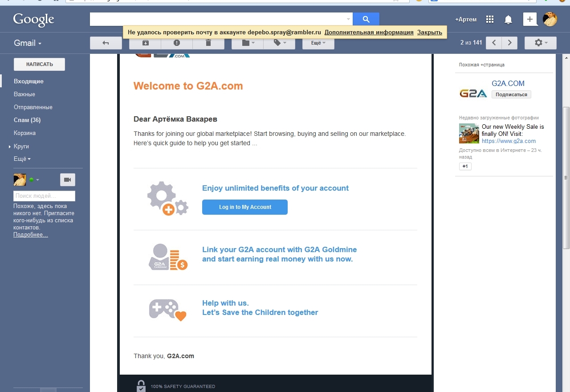Click the Google+ share plus icon

coord(530,19)
